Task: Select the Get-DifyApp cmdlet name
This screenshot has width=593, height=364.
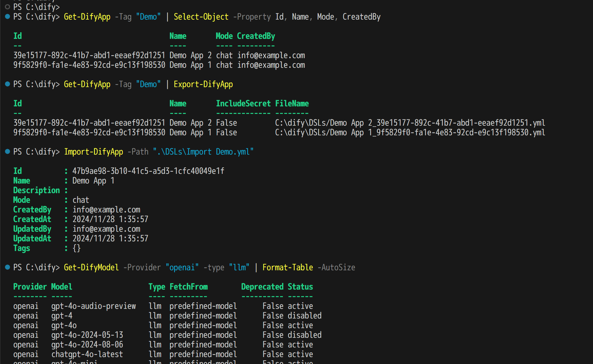Action: tap(87, 17)
